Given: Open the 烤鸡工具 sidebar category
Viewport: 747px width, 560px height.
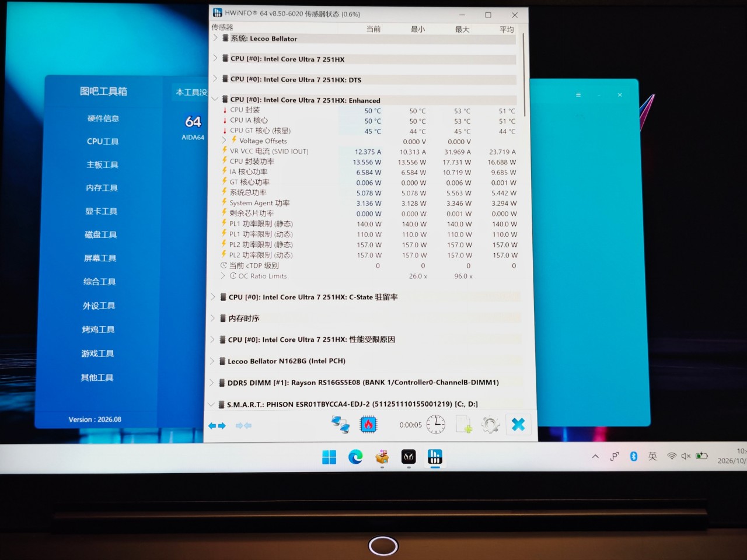Looking at the screenshot, I should tap(98, 330).
